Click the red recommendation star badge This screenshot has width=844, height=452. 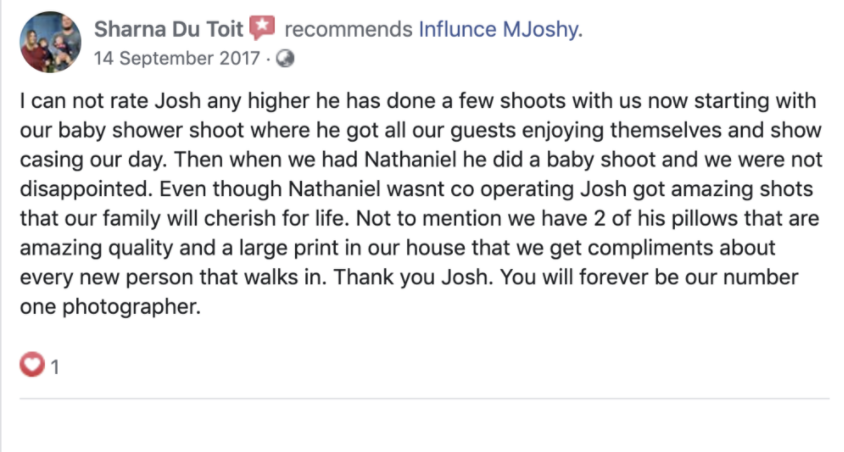[x=262, y=27]
